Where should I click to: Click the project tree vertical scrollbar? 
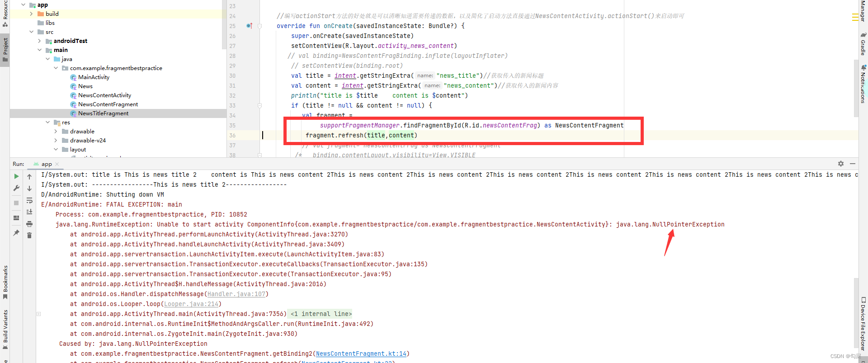(x=224, y=25)
